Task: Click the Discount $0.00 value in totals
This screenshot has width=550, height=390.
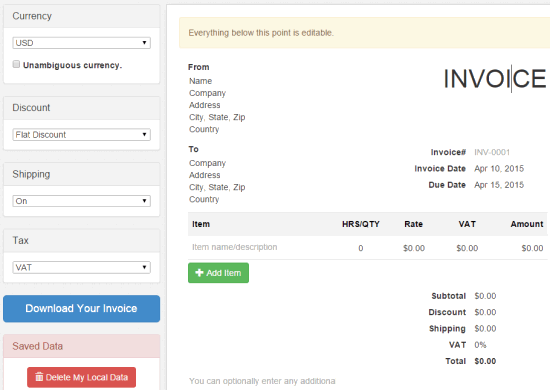Action: (x=485, y=312)
